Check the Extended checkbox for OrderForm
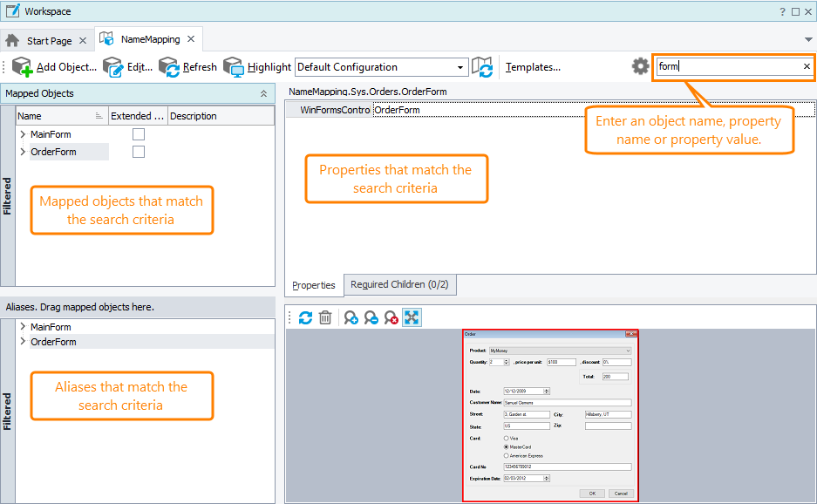Viewport: 817px width, 504px height. point(139,152)
